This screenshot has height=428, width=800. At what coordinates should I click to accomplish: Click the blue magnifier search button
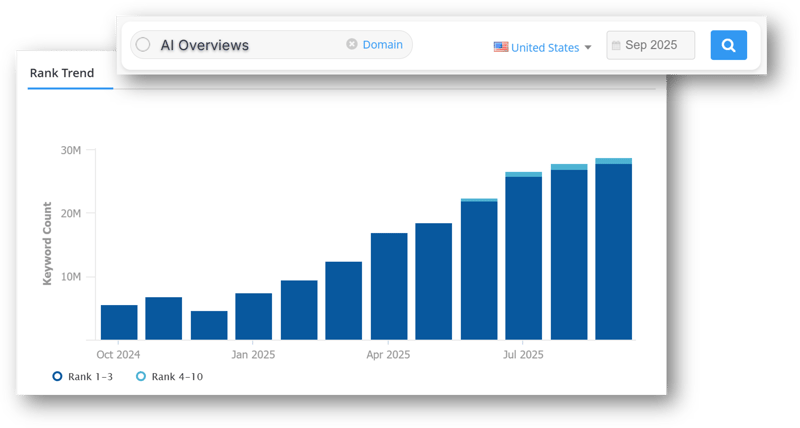[x=728, y=45]
